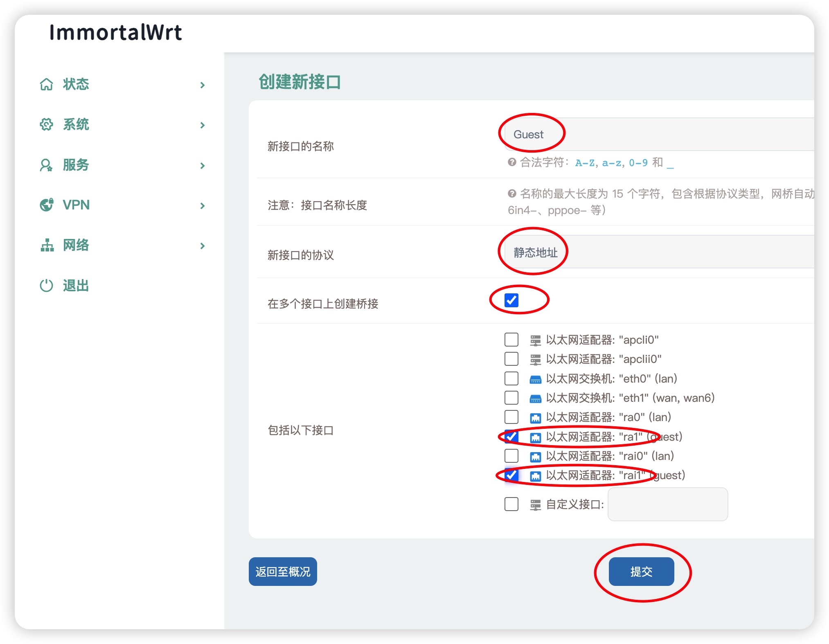Click the ra0 adapter icon
This screenshot has width=829, height=644.
click(x=535, y=418)
